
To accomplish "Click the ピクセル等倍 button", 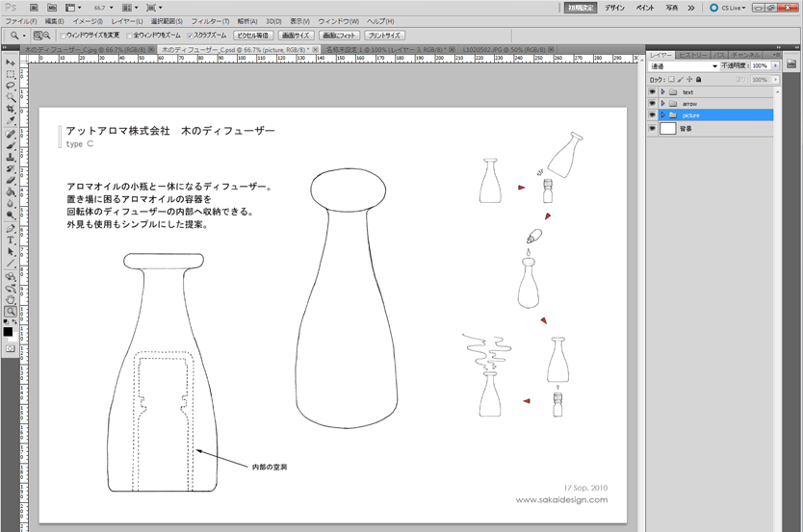I will click(254, 36).
